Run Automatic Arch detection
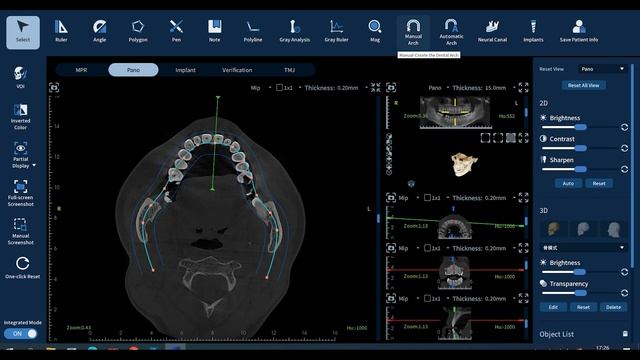The width and height of the screenshot is (640, 360). click(x=451, y=32)
